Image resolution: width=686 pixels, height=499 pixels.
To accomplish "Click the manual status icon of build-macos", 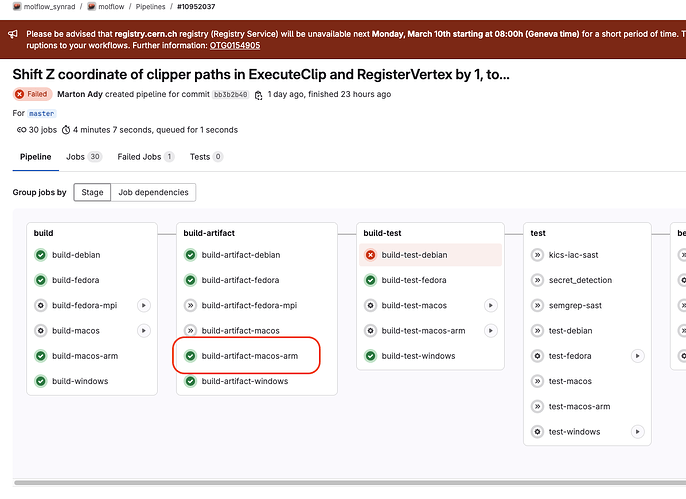I will pyautogui.click(x=41, y=331).
